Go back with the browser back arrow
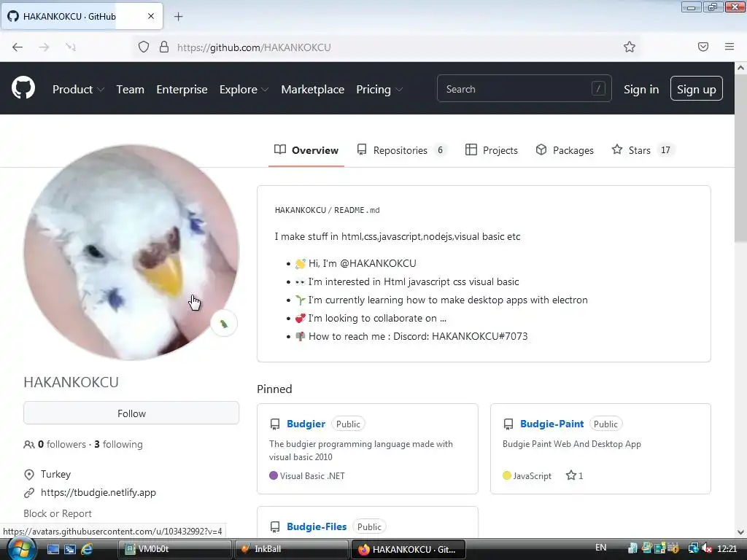Screen dimensions: 747x560 point(18,47)
